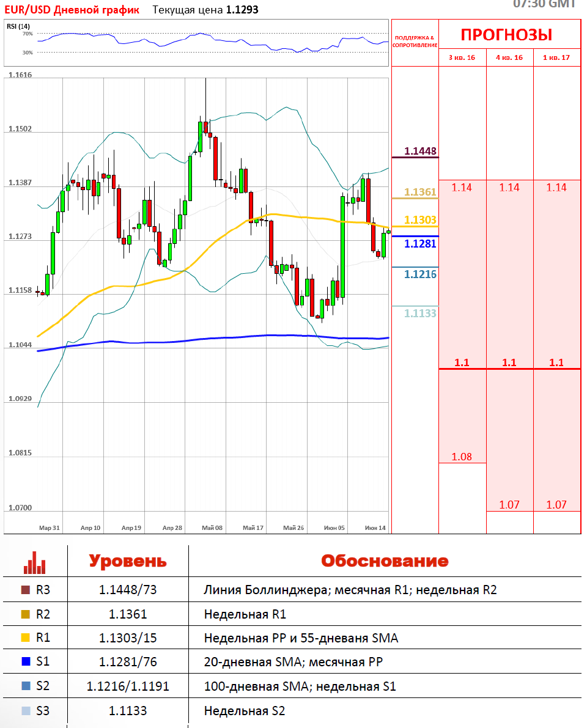Click the 1.1303/15 level cell
This screenshot has height=728, width=587.
(x=128, y=638)
